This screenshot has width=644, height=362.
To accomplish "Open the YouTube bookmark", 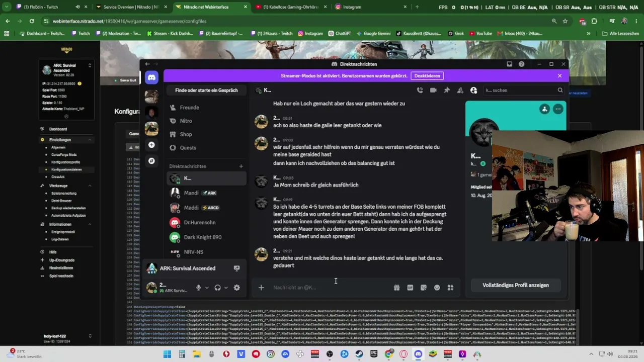I will point(480,34).
